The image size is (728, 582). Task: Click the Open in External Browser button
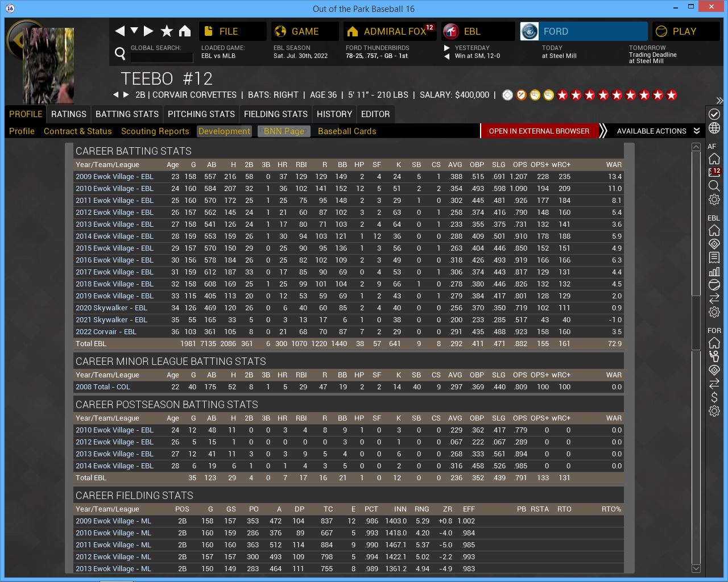(539, 131)
